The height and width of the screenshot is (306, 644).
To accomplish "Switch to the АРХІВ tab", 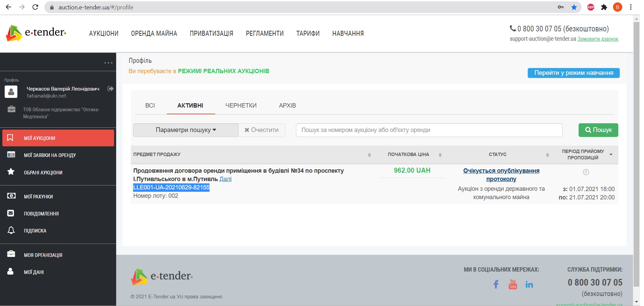I will [287, 106].
